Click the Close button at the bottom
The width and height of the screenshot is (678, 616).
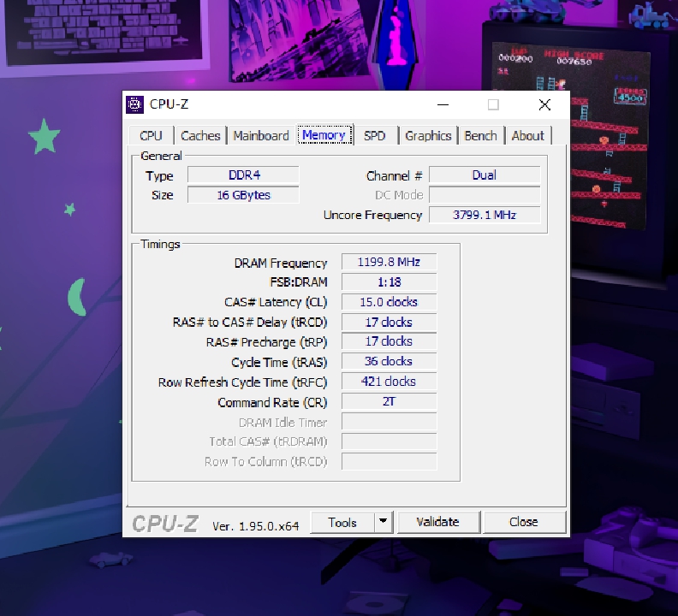(524, 522)
